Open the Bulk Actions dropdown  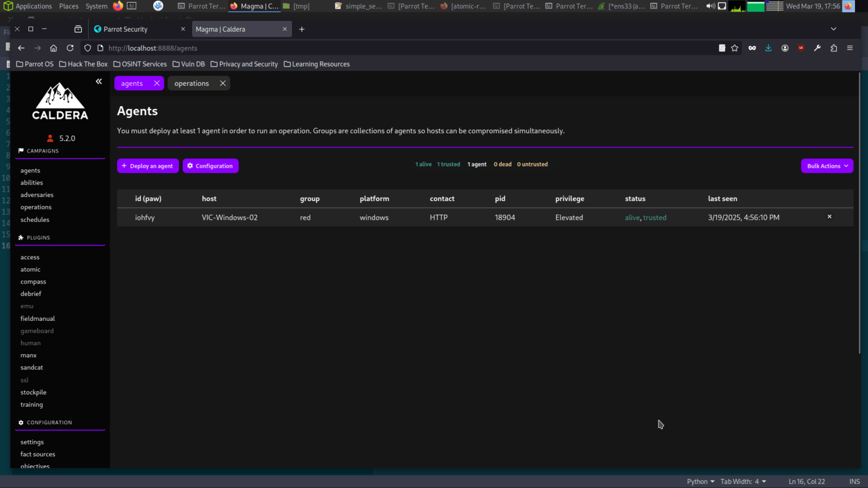[x=827, y=165]
